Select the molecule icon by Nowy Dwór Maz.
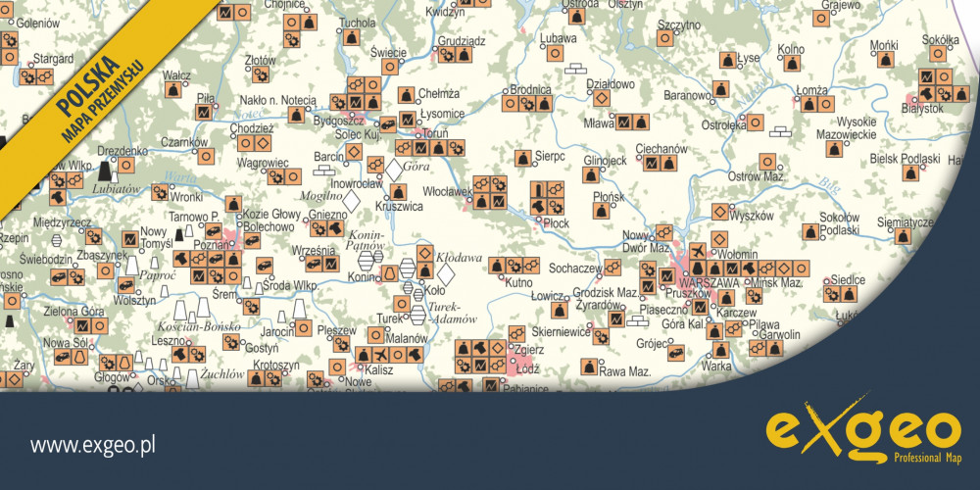The image size is (980, 490). pyautogui.click(x=663, y=232)
